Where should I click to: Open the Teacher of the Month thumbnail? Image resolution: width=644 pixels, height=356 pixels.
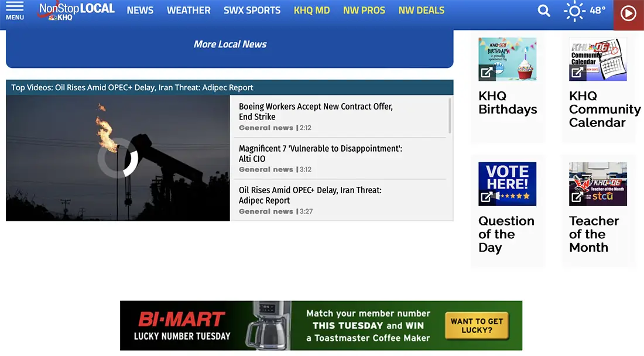coord(598,184)
